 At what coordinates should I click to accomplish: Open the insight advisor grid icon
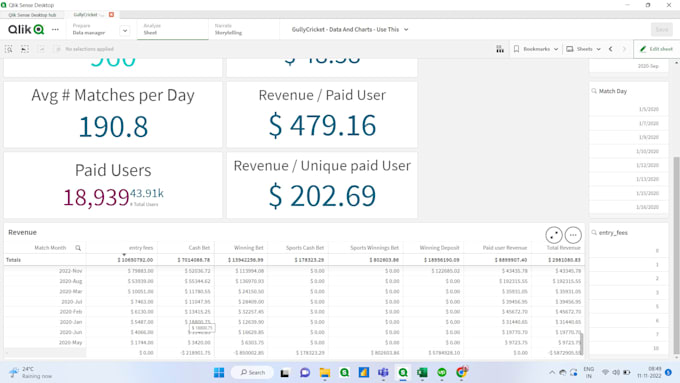click(500, 49)
